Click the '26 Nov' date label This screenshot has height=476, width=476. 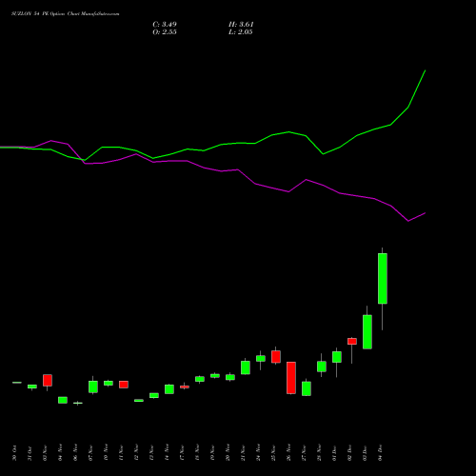tap(288, 453)
